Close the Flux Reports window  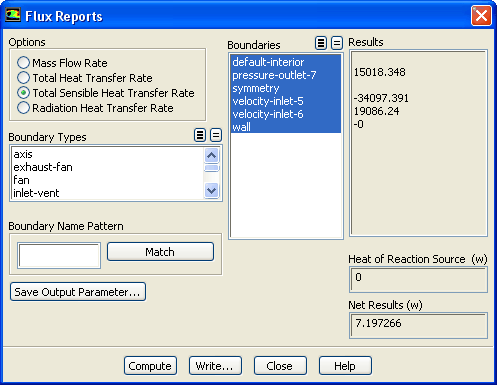click(x=481, y=15)
